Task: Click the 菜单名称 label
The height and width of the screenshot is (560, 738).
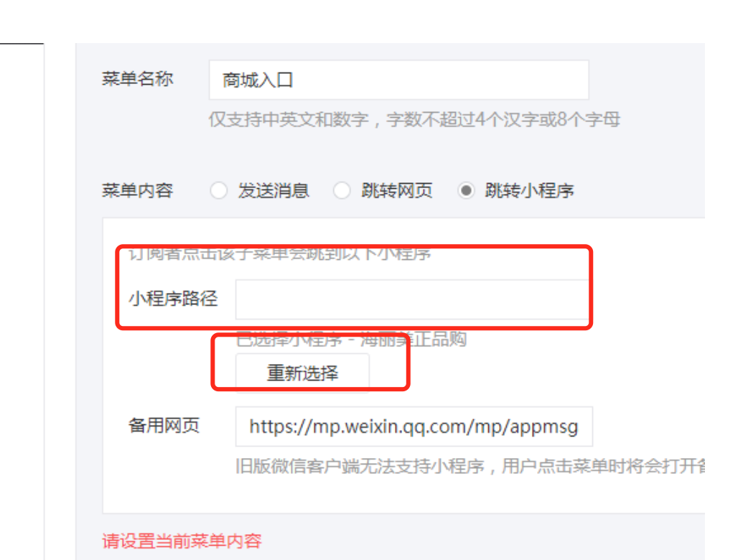Action: pos(137,78)
